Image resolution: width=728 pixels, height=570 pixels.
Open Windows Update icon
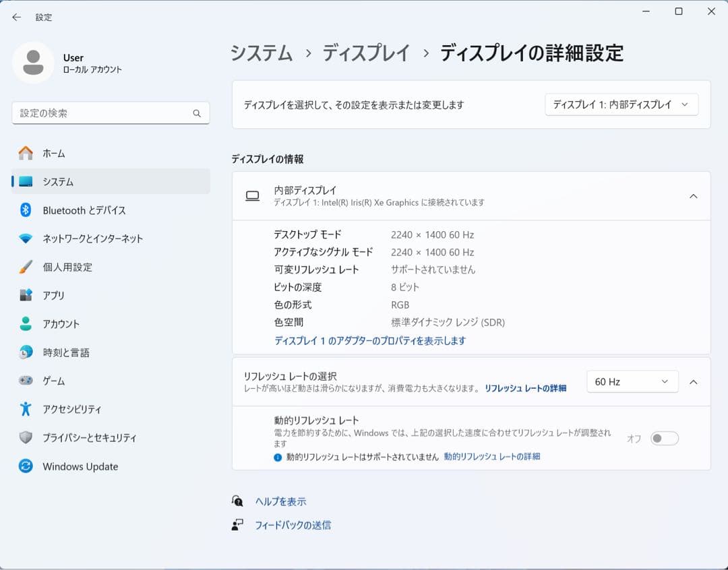point(26,466)
